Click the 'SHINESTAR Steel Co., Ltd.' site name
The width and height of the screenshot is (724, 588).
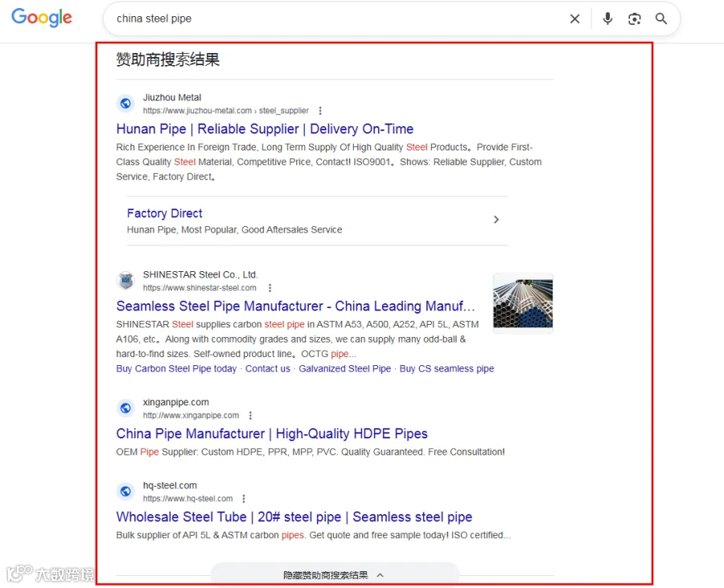tap(200, 274)
